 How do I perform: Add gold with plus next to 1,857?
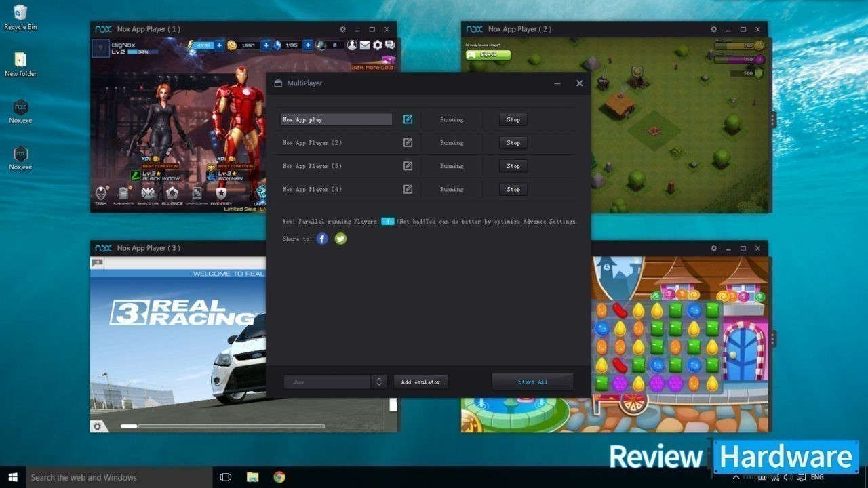click(x=267, y=45)
